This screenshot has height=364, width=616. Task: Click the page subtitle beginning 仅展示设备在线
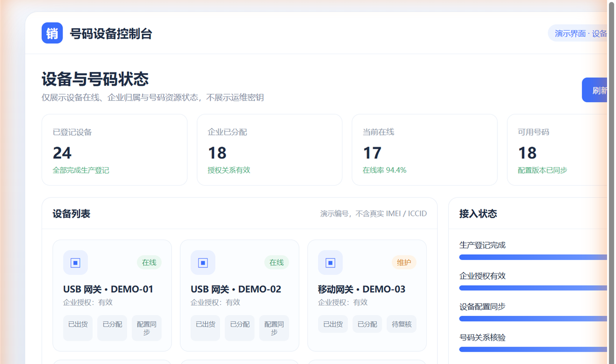pos(153,97)
